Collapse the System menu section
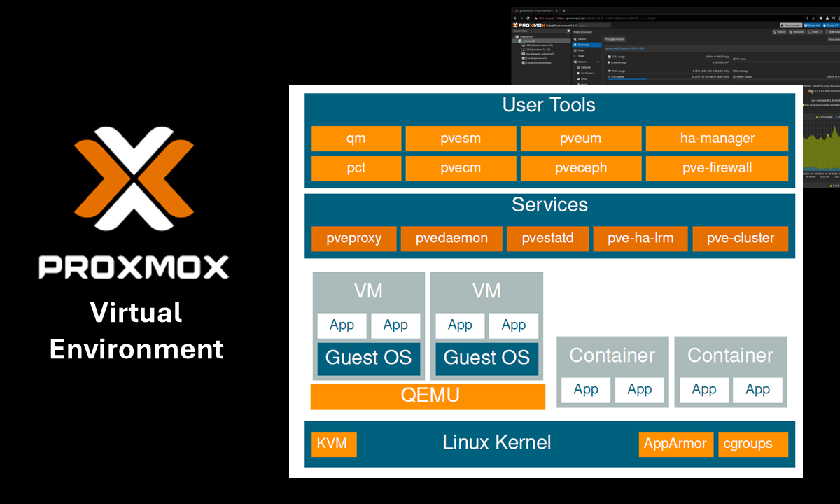Viewport: 840px width, 504px height. point(598,62)
